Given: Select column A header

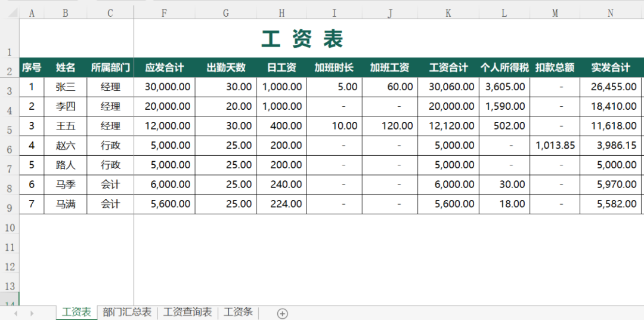Looking at the screenshot, I should [32, 13].
